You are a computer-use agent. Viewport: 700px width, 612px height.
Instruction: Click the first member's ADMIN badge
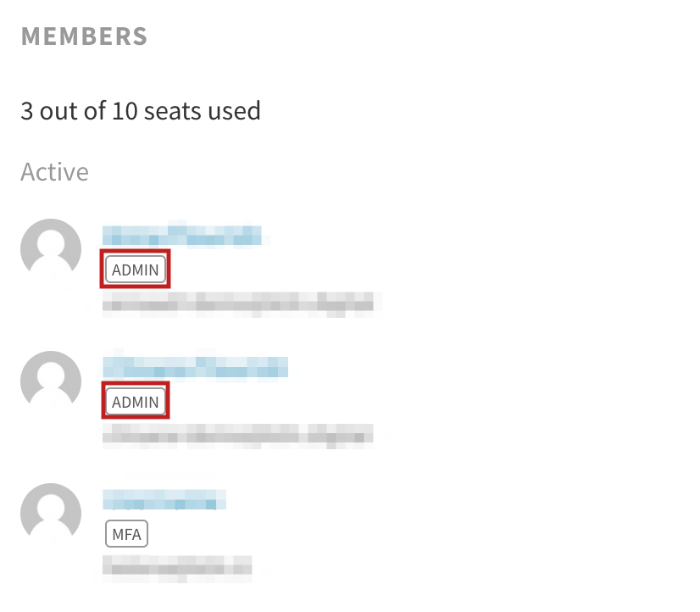(136, 270)
